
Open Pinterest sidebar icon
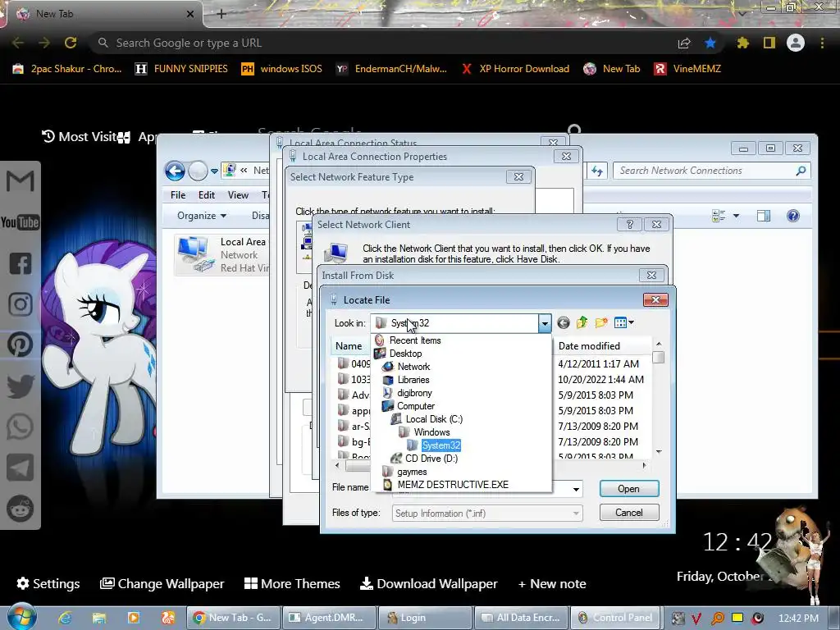click(x=21, y=345)
